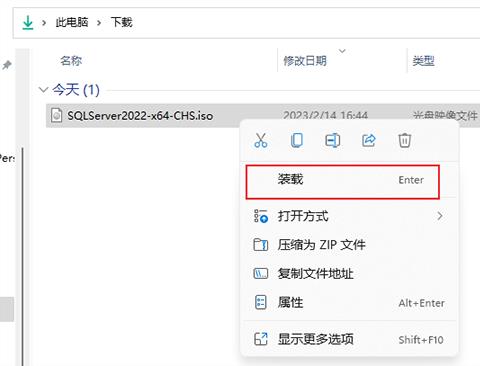The height and width of the screenshot is (366, 480).
Task: Expand the chevron between 此电脑 and 下载
Action: point(99,23)
